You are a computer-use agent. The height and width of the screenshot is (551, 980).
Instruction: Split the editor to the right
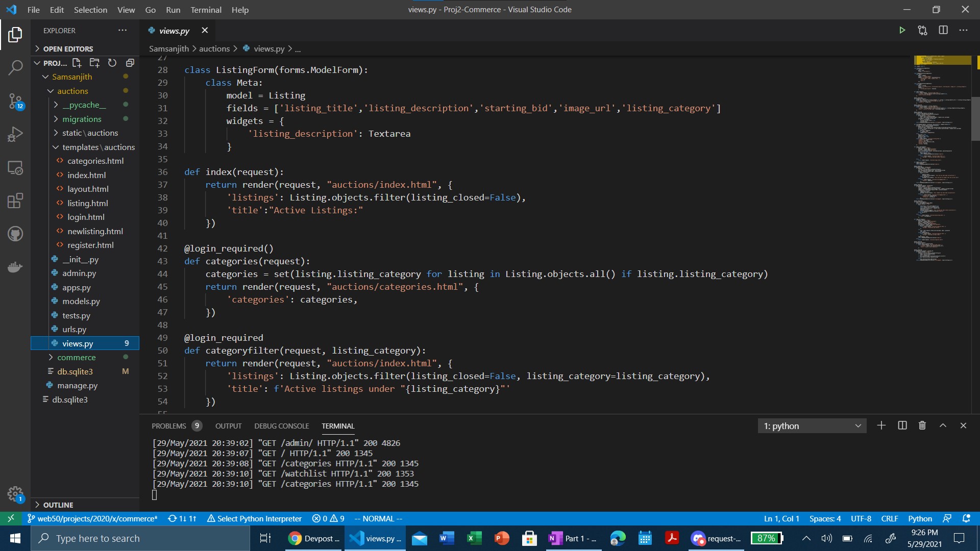(x=943, y=31)
